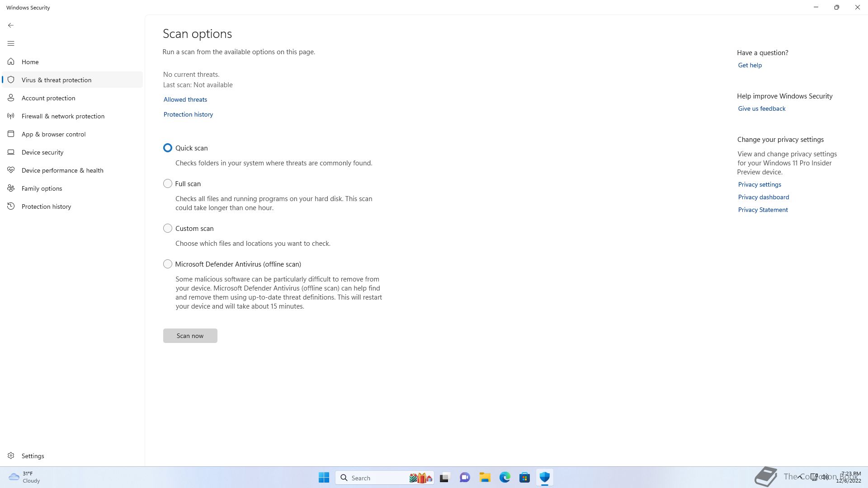Click the Home house icon
Viewport: 868px width, 488px height.
click(11, 61)
